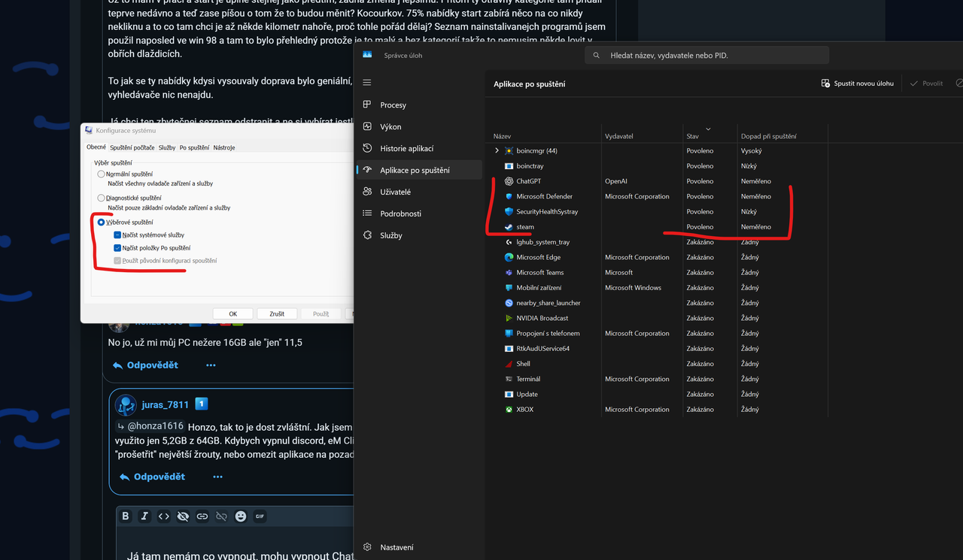Viewport: 963px width, 560px height.
Task: Open Výkon in the Task Manager sidebar
Action: (x=418, y=127)
